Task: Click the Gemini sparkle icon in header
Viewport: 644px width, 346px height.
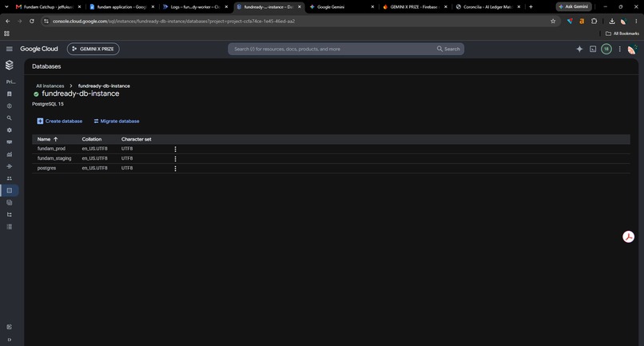Action: [x=579, y=49]
